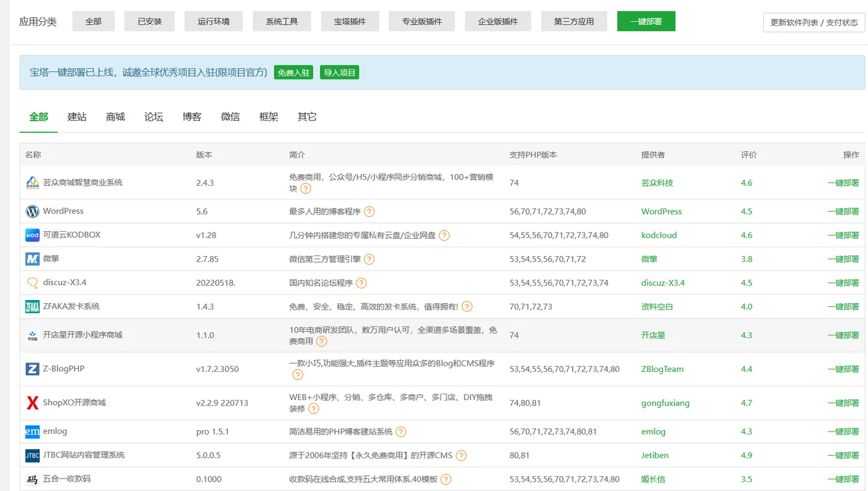The image size is (868, 491).
Task: Click the 支持PHP版本 column header
Action: click(533, 155)
